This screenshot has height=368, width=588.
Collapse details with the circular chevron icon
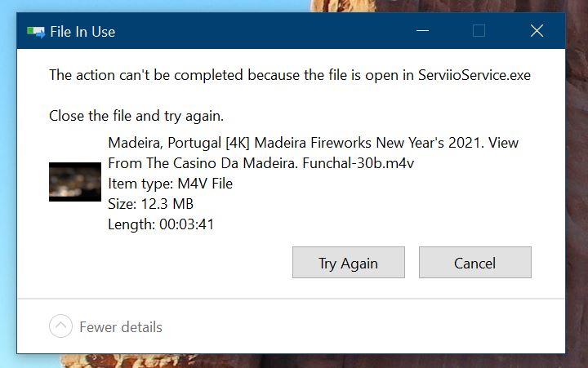tap(60, 327)
